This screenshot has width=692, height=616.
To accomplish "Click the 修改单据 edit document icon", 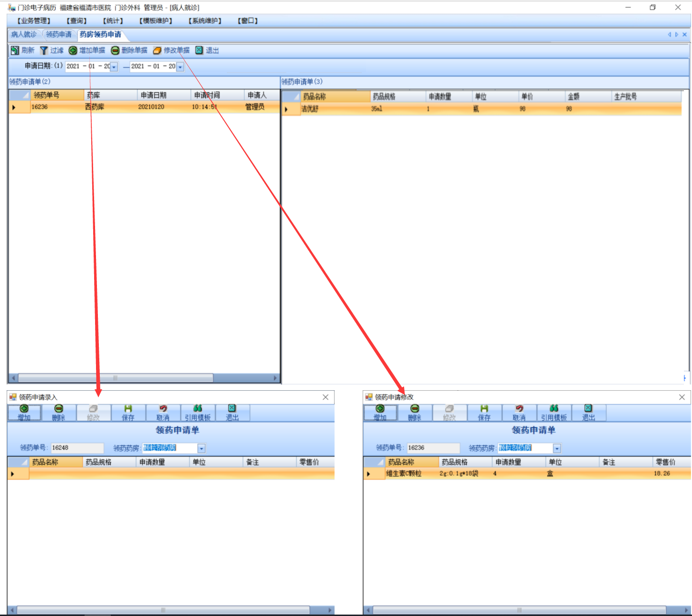I will tap(157, 50).
